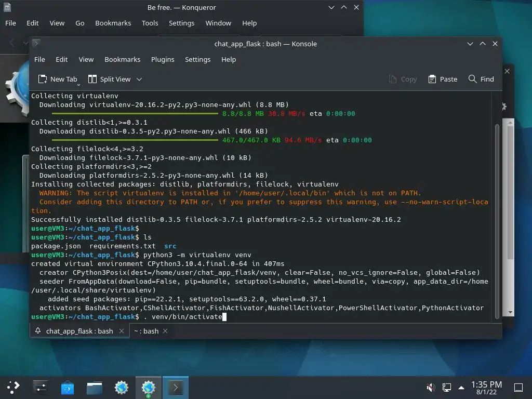Open Konqueror Bookmarks menu
Screen dimensions: 532x399
click(x=113, y=23)
